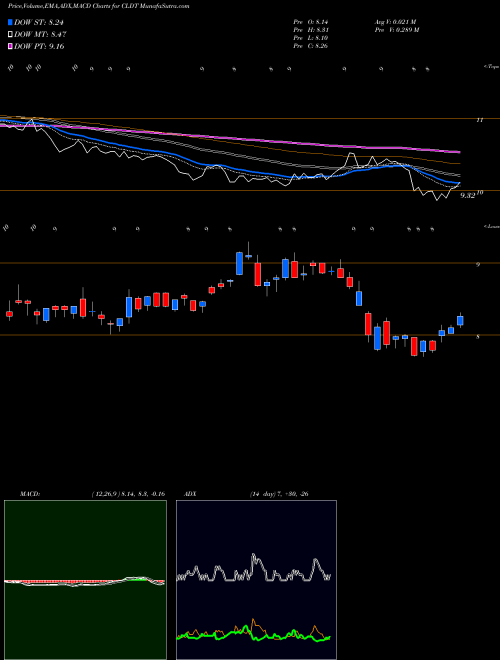
Task: Click the last blue candlestick on the right
Action: 460,321
